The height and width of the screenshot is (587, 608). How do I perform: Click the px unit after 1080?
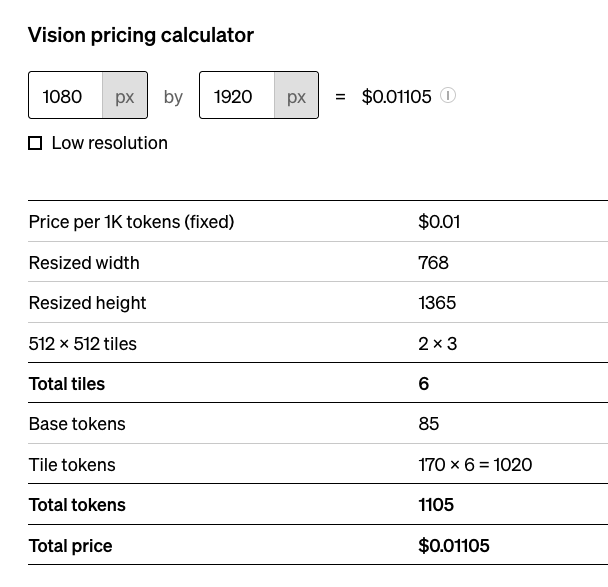click(x=124, y=95)
